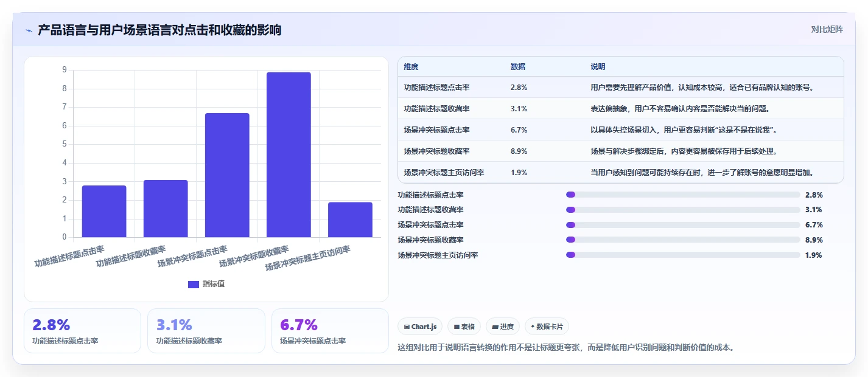Viewport: 868px width, 377px height.
Task: Click the 场景冲突标题主页访问率 bar in chart
Action: (350, 220)
